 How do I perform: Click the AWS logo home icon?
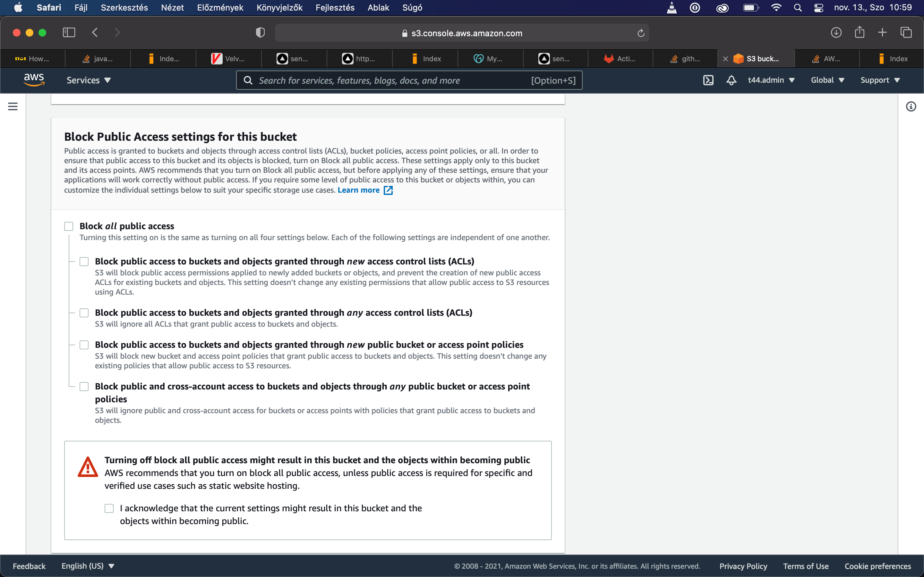click(34, 80)
